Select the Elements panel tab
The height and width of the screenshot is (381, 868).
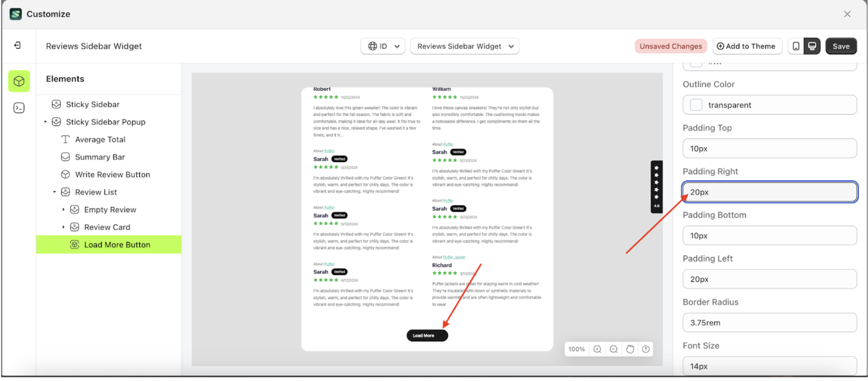[x=19, y=81]
